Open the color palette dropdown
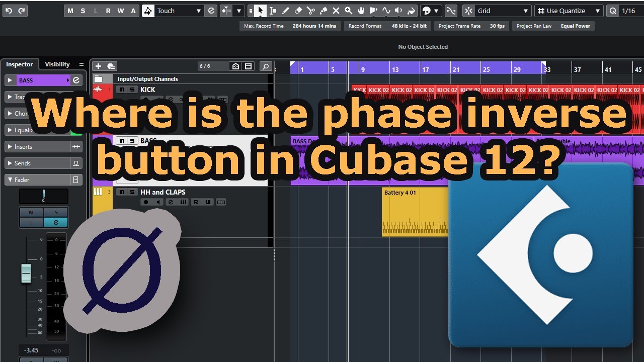The image size is (644, 362). click(436, 11)
